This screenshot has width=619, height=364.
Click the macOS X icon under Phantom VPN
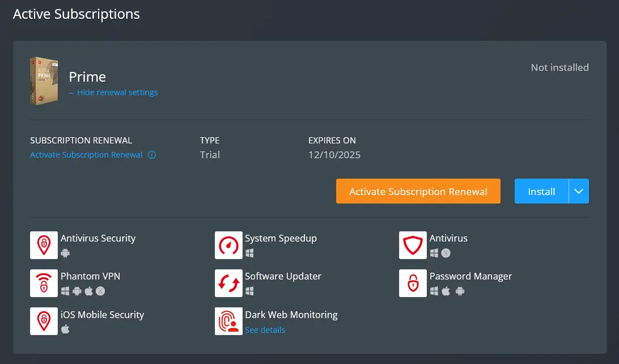tap(101, 291)
